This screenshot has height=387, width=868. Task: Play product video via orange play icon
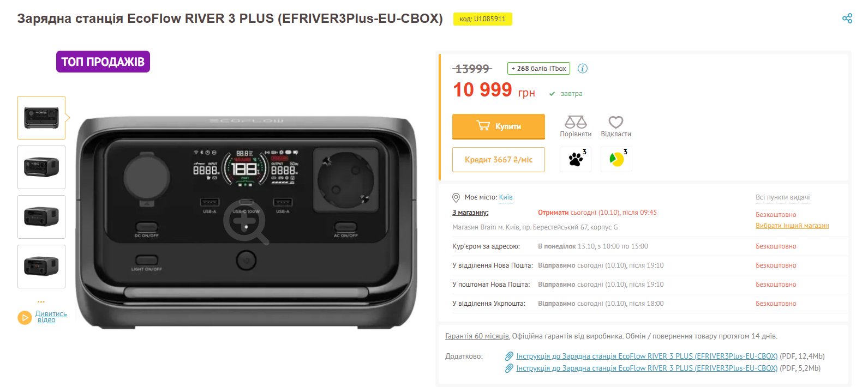[25, 317]
